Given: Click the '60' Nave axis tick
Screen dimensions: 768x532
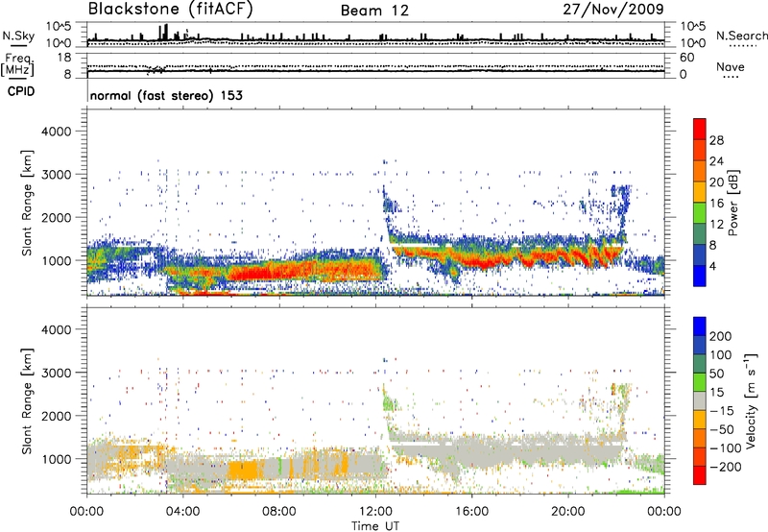Looking at the screenshot, I should [686, 58].
